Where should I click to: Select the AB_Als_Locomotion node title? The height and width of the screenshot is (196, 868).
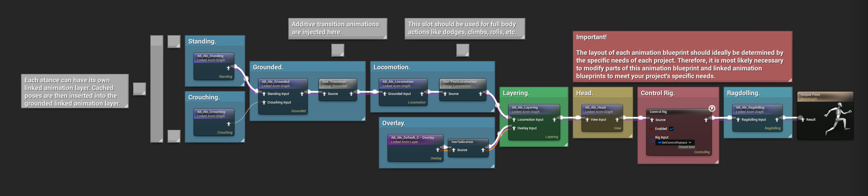(398, 82)
